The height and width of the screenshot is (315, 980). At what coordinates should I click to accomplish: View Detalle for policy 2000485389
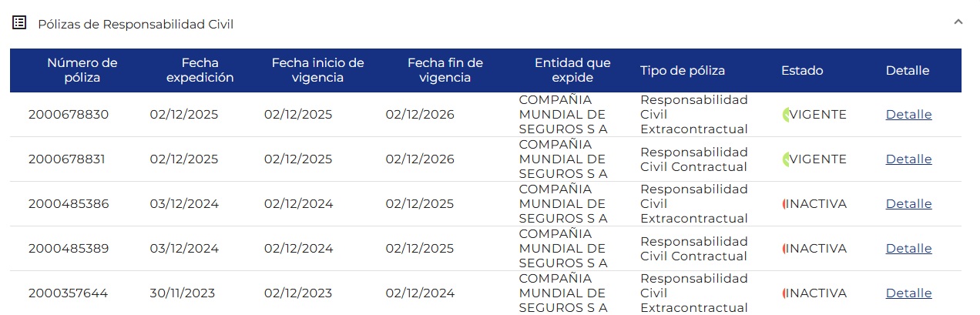(908, 249)
